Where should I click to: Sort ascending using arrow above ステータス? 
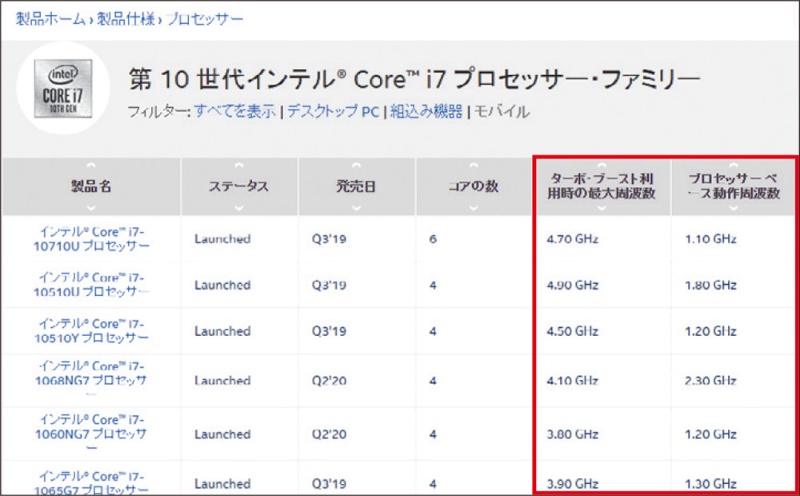(238, 165)
